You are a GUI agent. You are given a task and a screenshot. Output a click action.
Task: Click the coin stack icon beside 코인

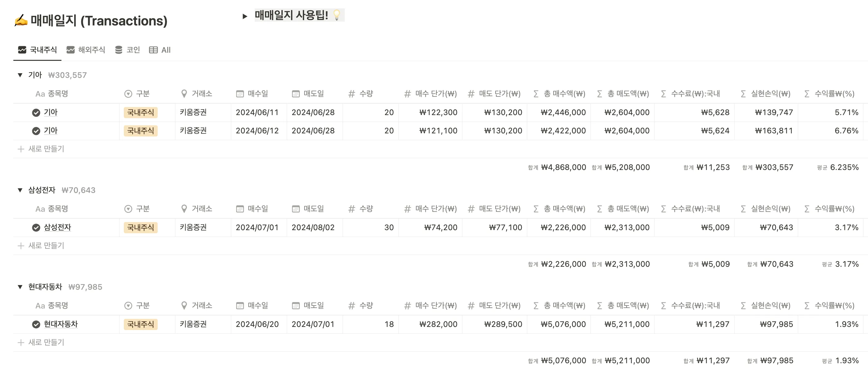118,50
